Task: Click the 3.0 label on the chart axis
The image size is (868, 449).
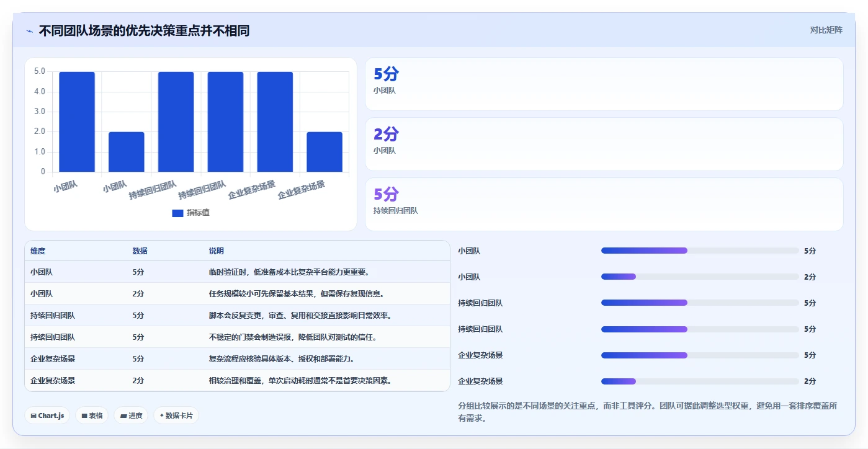Action: pos(40,112)
